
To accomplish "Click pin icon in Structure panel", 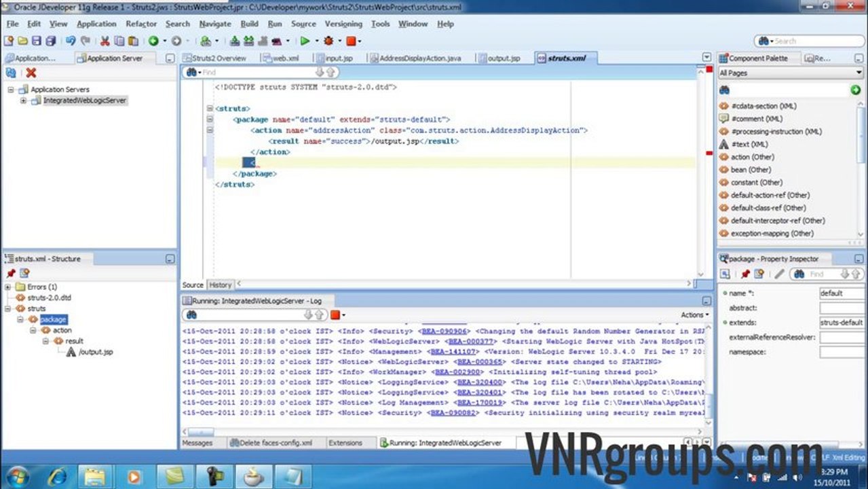I will pyautogui.click(x=11, y=273).
